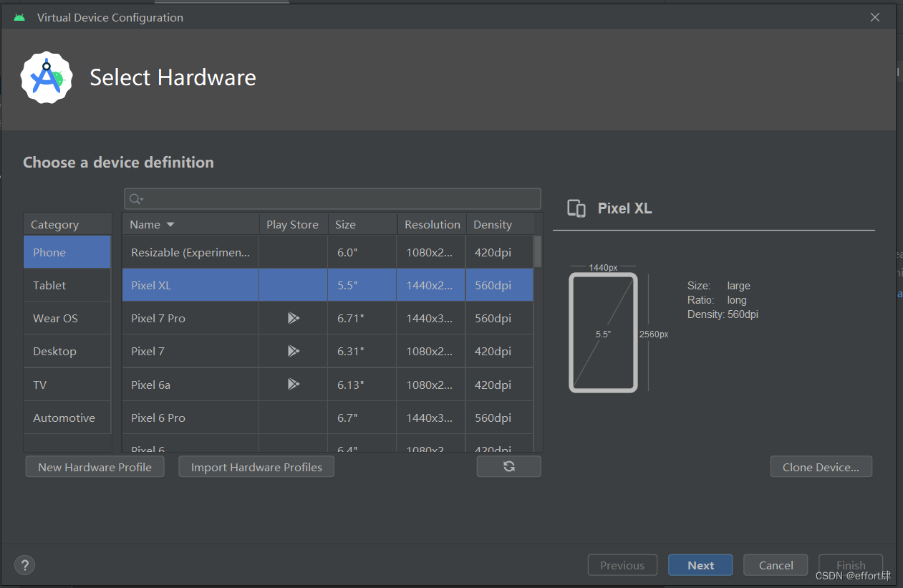Screen dimensions: 903x588
Task: Click the Android Studio logo in header
Action: click(x=47, y=77)
